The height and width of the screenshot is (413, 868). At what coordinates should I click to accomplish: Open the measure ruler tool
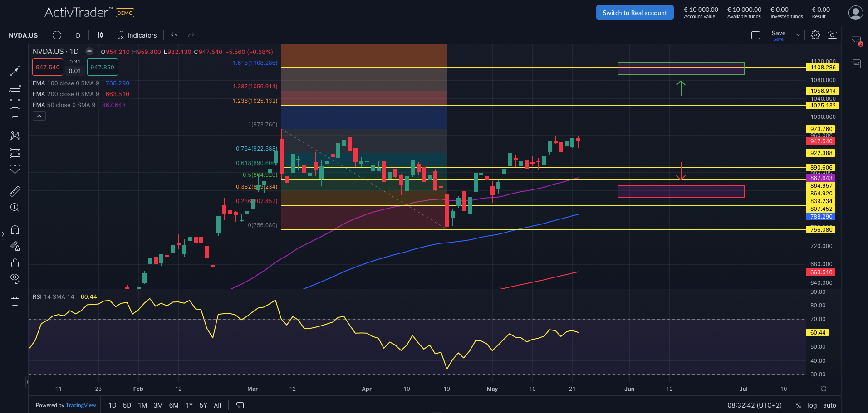point(15,191)
